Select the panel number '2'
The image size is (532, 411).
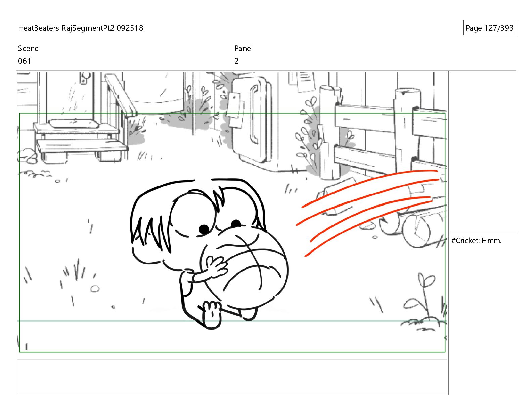click(x=236, y=61)
